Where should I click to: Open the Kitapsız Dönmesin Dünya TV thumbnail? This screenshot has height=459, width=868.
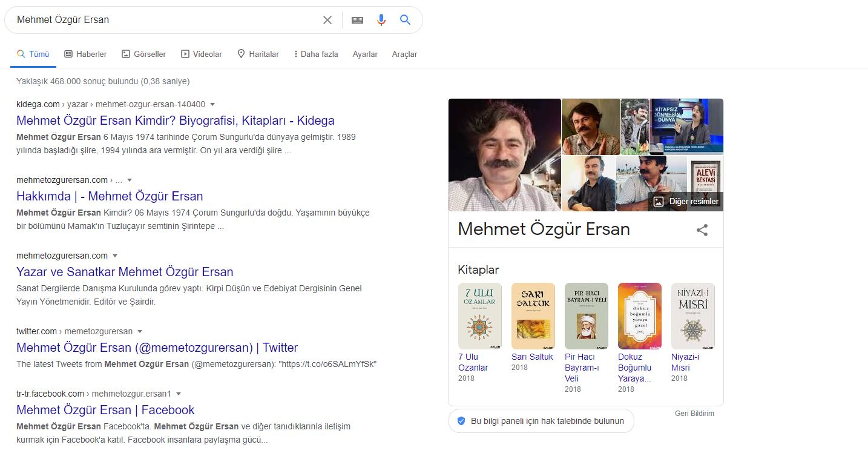(686, 127)
